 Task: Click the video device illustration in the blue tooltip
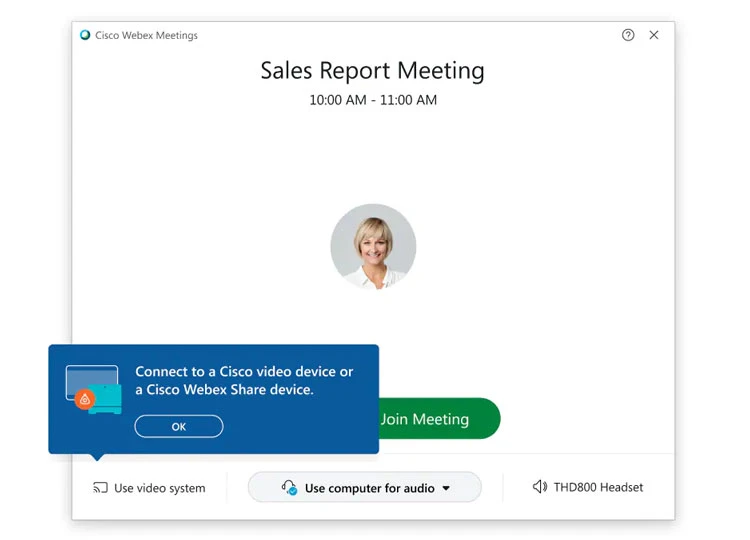(x=93, y=388)
